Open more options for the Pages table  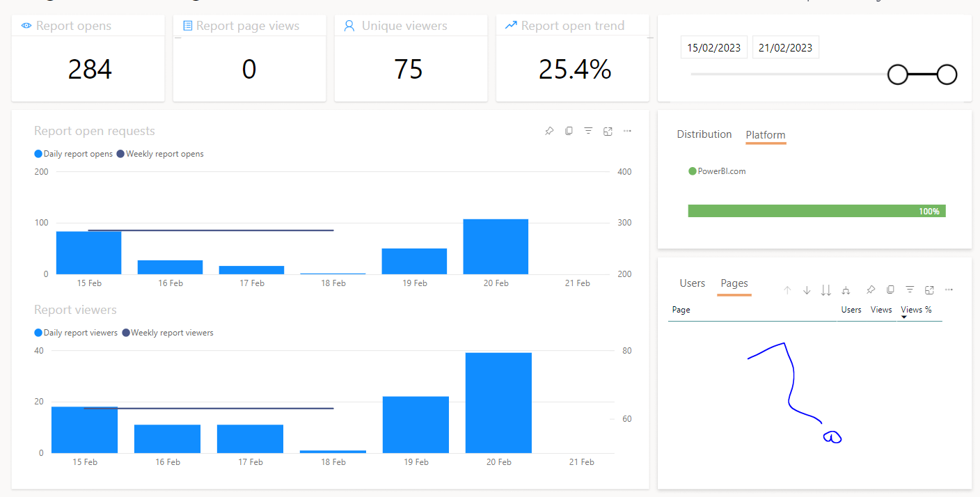949,290
